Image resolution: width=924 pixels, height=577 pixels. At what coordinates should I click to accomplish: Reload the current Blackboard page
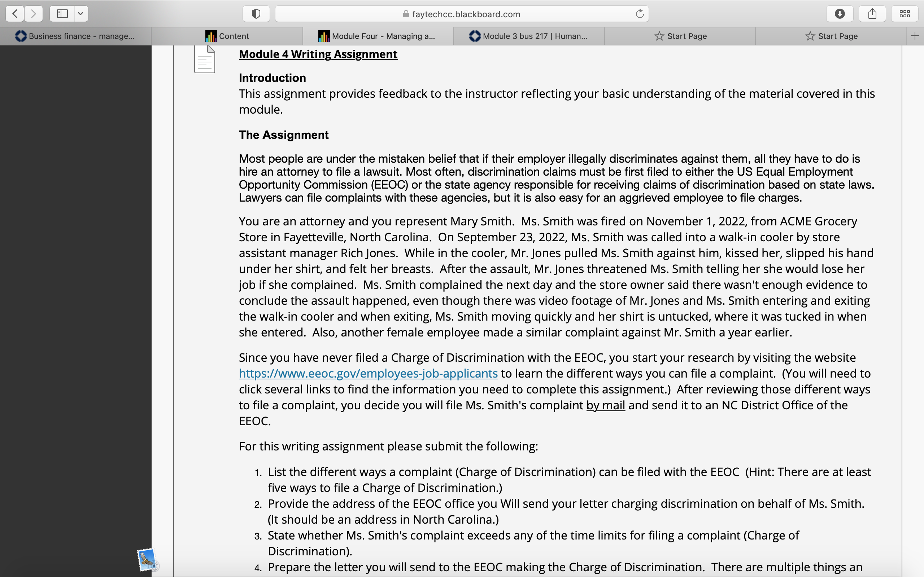pyautogui.click(x=640, y=14)
